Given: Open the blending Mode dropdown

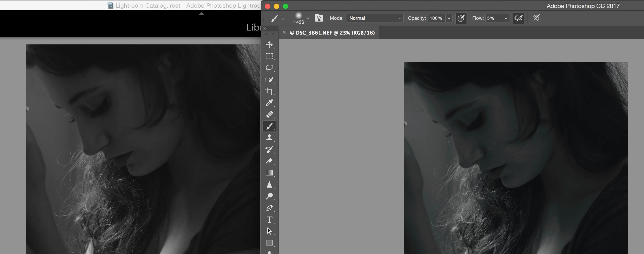Looking at the screenshot, I should click(374, 18).
